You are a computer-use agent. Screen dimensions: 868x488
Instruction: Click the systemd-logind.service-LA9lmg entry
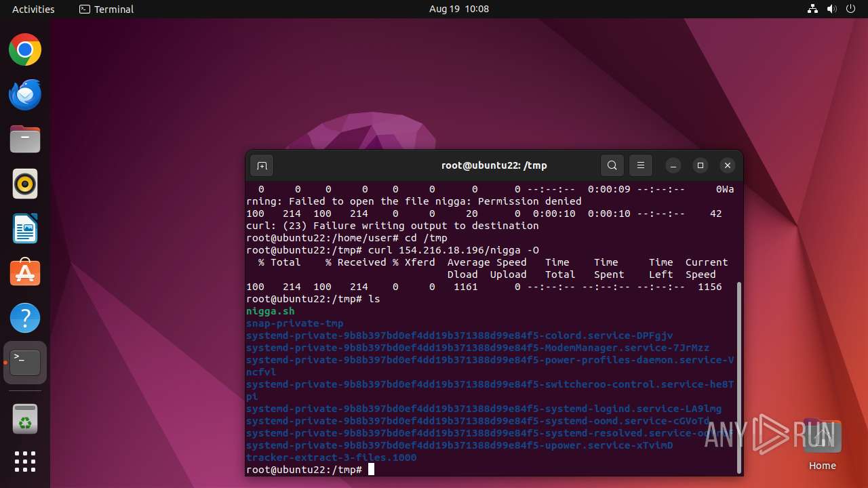tap(484, 409)
